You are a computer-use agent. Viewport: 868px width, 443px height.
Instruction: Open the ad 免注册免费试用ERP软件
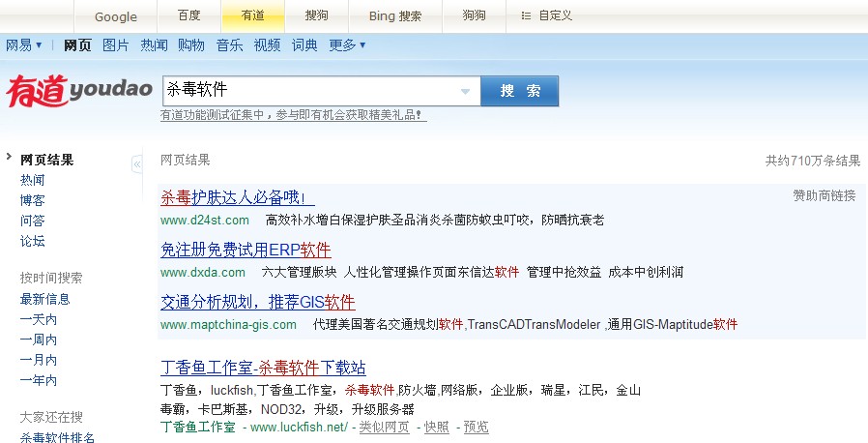pos(246,250)
